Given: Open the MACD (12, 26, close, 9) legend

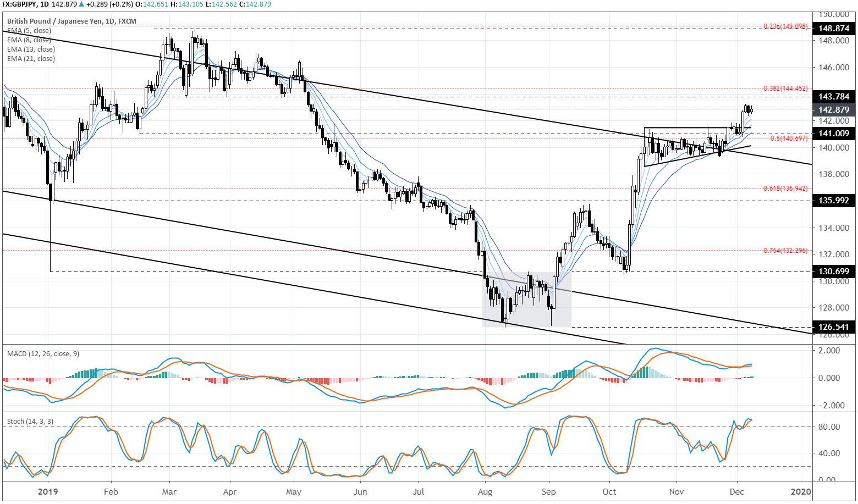Looking at the screenshot, I should (43, 354).
